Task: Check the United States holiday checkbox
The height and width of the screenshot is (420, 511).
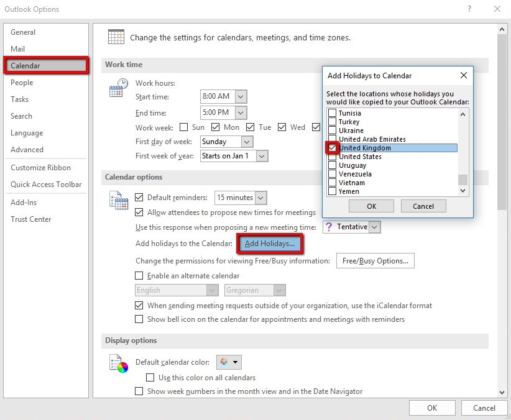Action: [x=333, y=157]
